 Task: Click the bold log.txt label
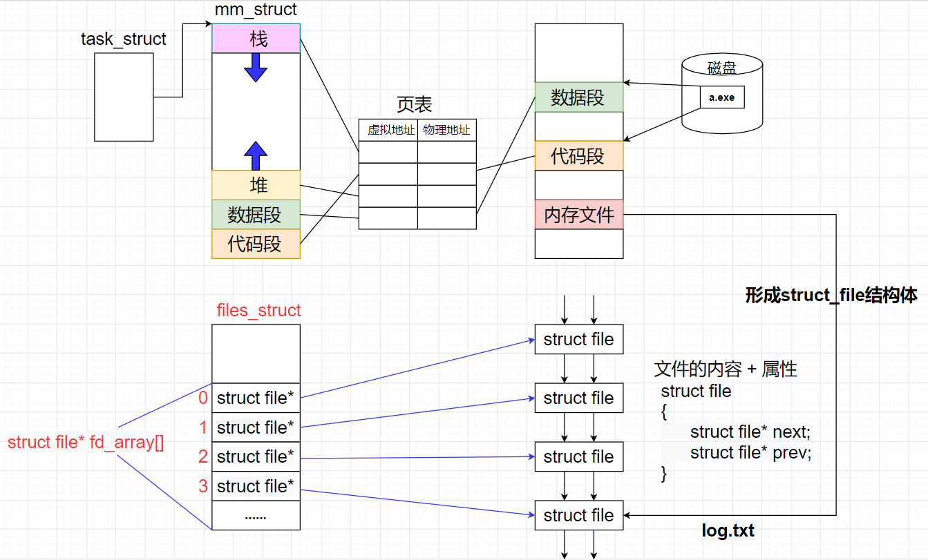(728, 531)
